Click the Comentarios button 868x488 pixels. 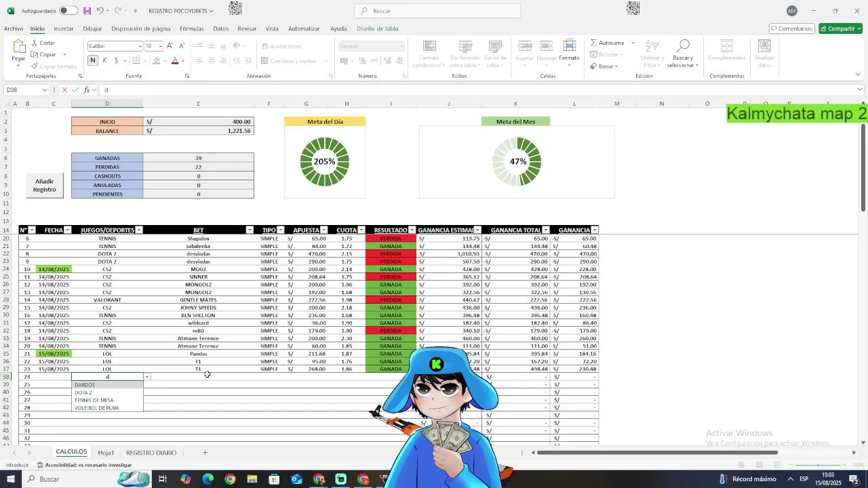pos(791,28)
